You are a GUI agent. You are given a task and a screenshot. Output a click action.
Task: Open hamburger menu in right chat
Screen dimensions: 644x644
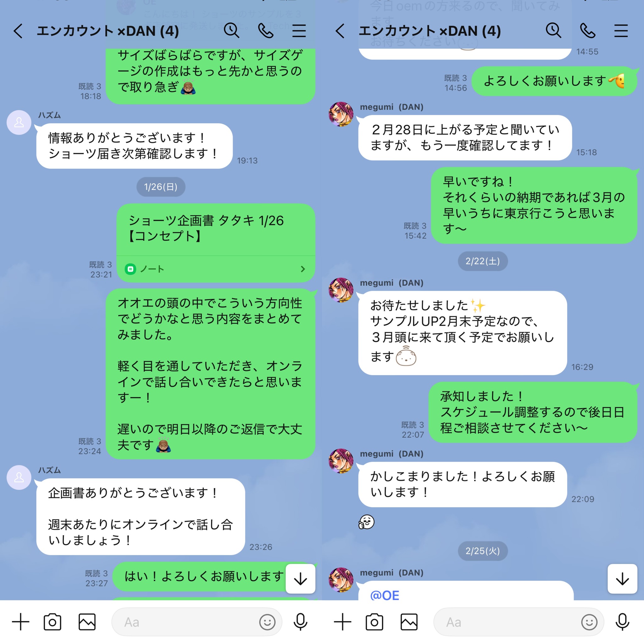tap(621, 31)
